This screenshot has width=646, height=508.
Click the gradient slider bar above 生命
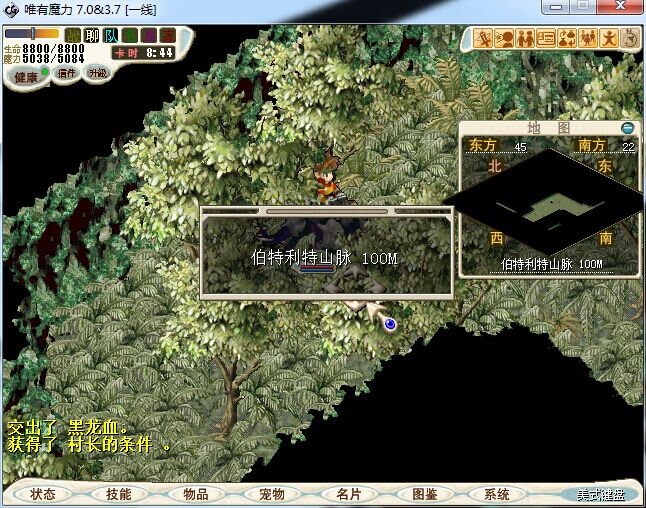coord(32,34)
